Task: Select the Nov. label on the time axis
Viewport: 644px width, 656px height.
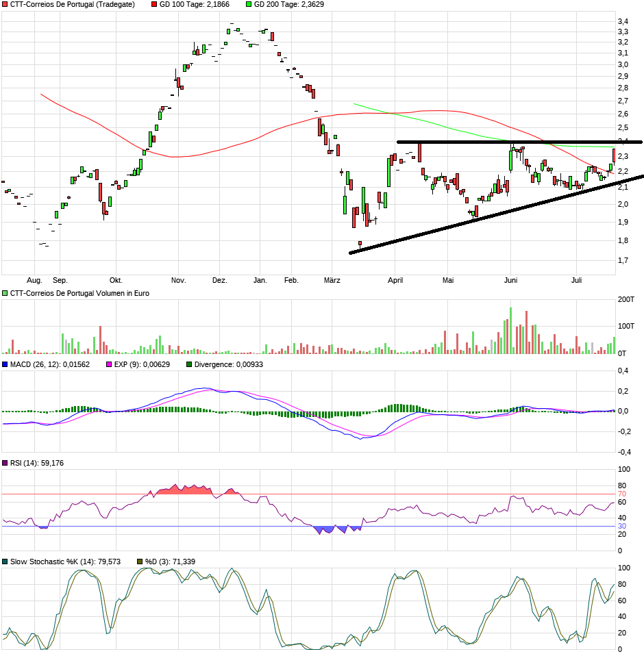Action: (178, 280)
